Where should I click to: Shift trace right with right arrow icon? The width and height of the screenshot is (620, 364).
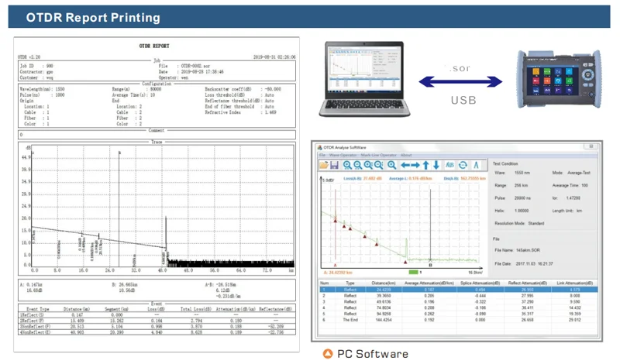tap(416, 165)
